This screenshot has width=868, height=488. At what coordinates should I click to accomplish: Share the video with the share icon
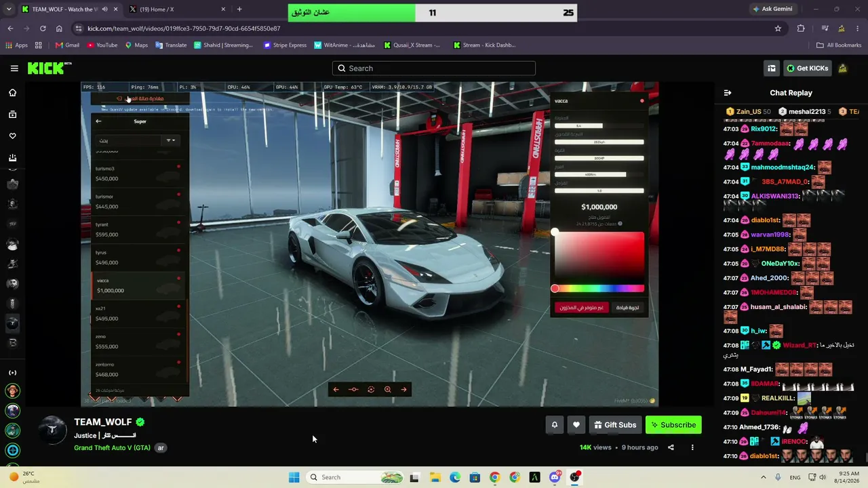pyautogui.click(x=671, y=447)
